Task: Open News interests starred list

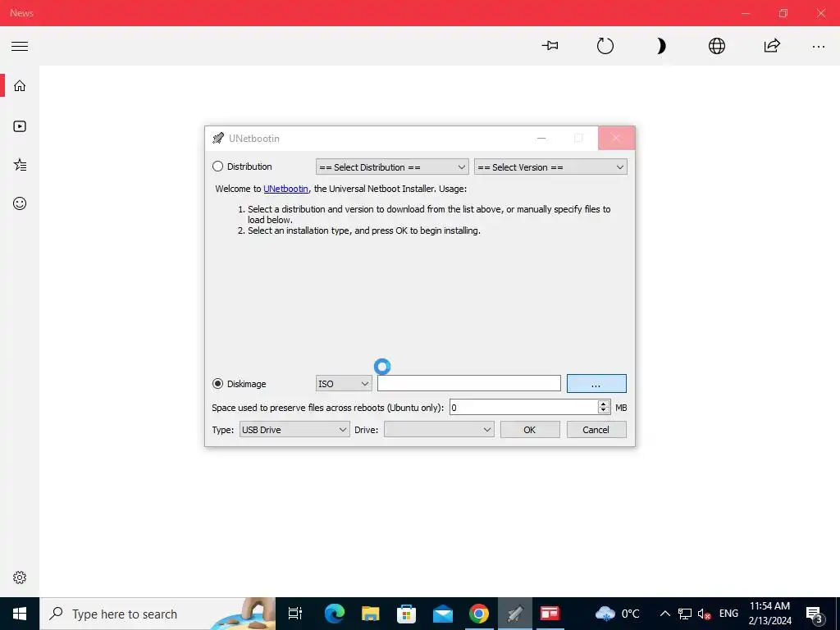Action: coord(20,165)
